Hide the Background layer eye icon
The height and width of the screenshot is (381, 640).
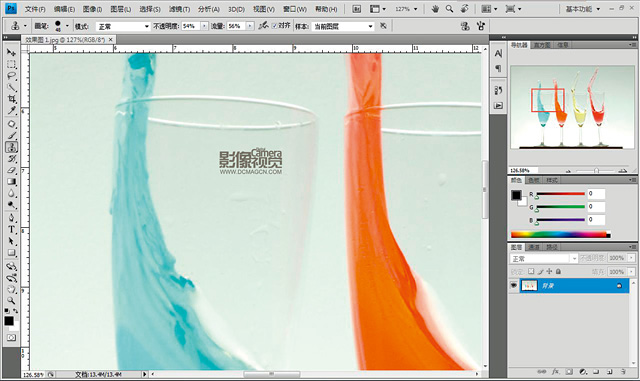coord(514,285)
